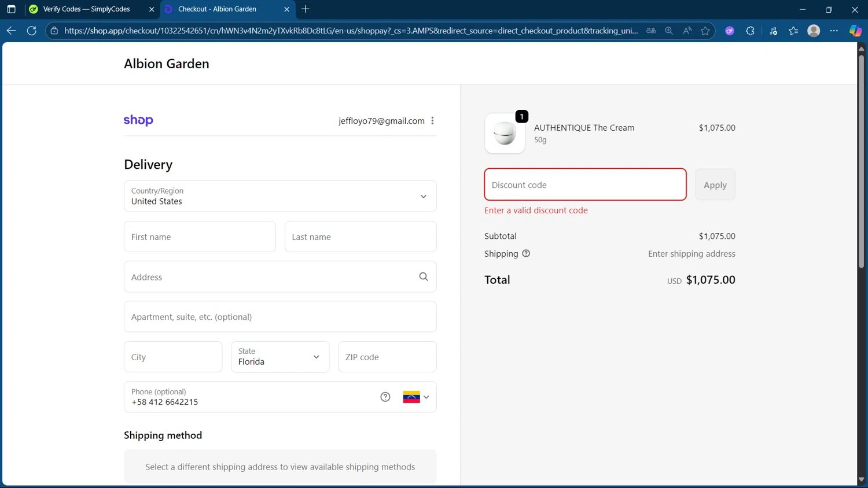
Task: Open the State dropdown showing Florida
Action: [280, 357]
